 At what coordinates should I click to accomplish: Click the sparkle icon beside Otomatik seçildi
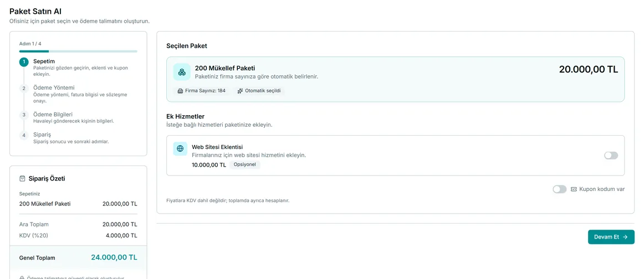(x=241, y=91)
